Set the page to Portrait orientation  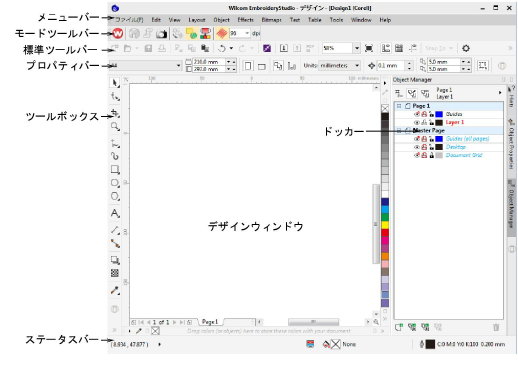[248, 66]
